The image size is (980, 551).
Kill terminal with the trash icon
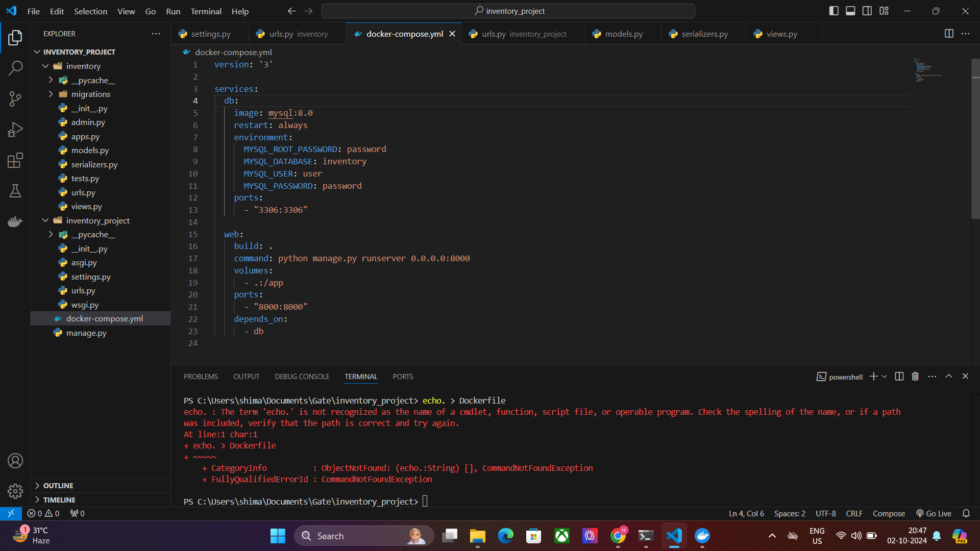click(915, 377)
